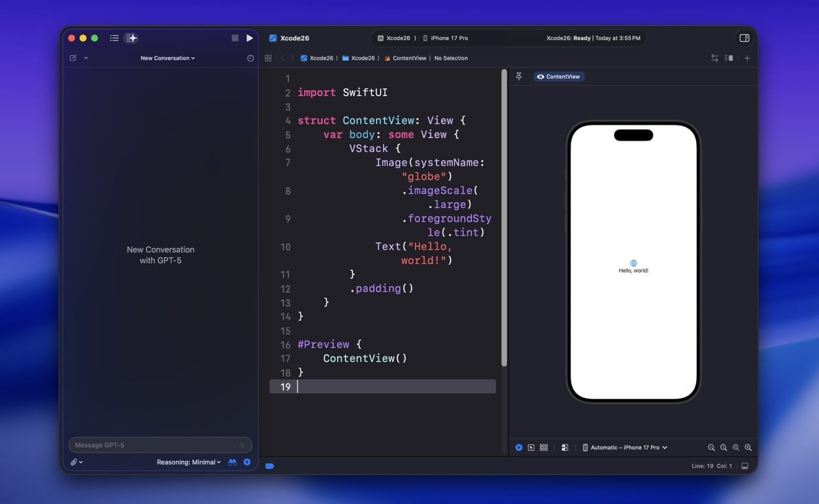Click the blue tag icon in bottom bar

point(269,466)
